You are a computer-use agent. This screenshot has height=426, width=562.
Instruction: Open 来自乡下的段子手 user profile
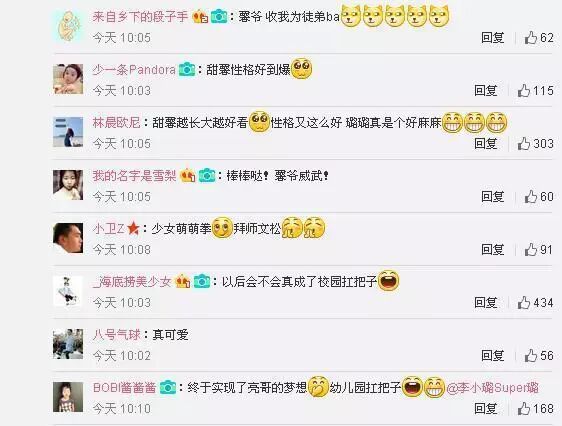point(140,16)
